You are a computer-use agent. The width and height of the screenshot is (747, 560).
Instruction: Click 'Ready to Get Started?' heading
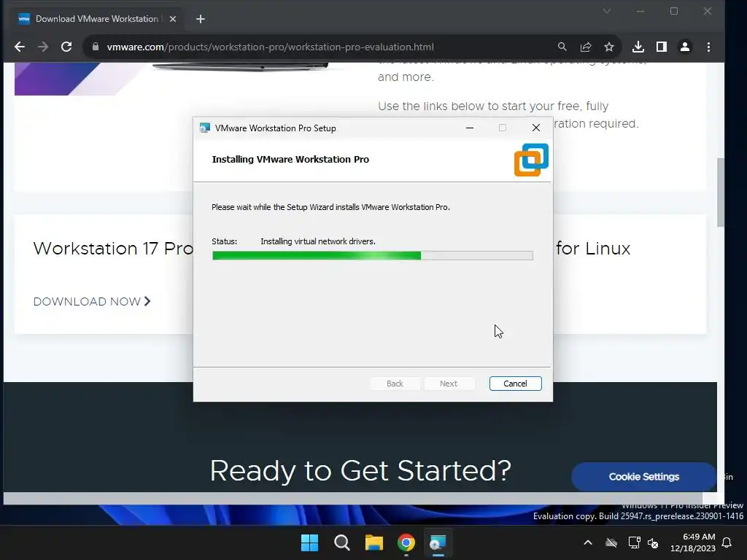(x=360, y=470)
